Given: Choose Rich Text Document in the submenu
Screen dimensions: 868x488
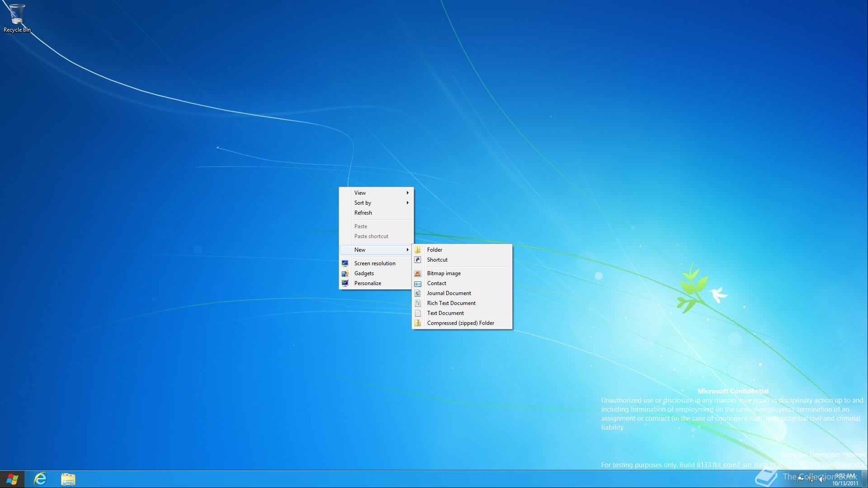Looking at the screenshot, I should click(462, 303).
